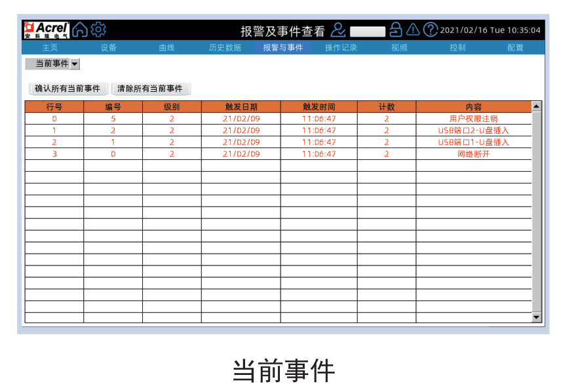Click 确认所有当前事件 button
The image size is (561, 392).
(x=68, y=88)
